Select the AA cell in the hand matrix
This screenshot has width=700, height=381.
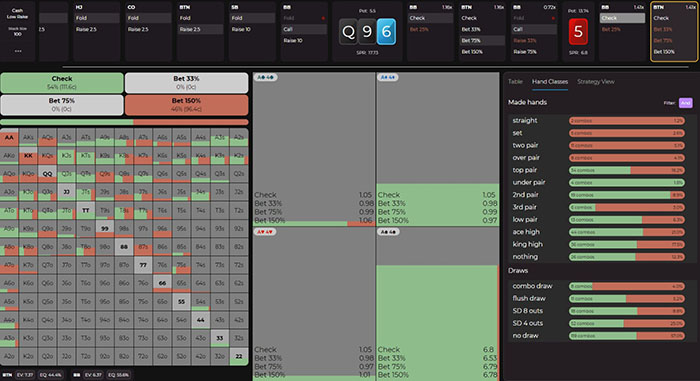coord(9,138)
